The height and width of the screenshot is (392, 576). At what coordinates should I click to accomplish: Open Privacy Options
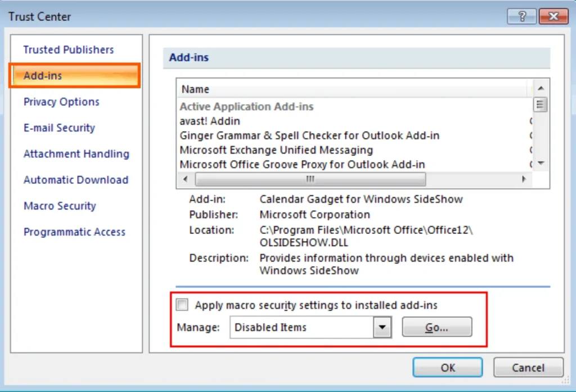point(61,102)
